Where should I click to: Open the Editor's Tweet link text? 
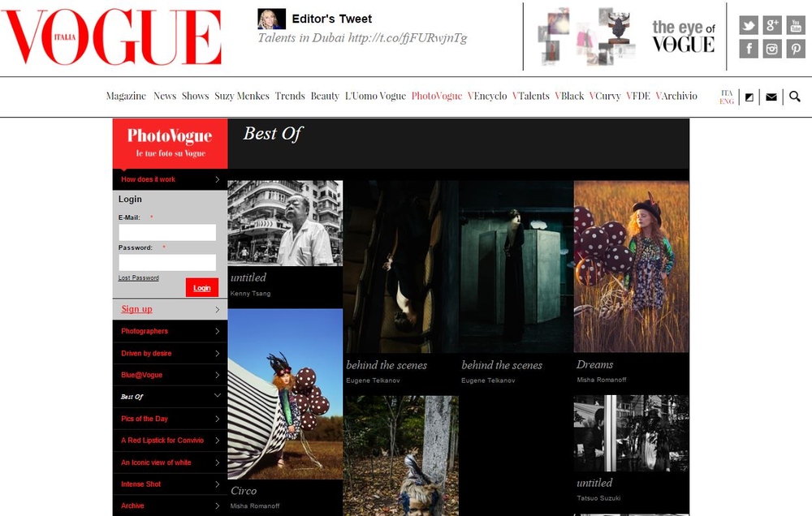[x=362, y=38]
